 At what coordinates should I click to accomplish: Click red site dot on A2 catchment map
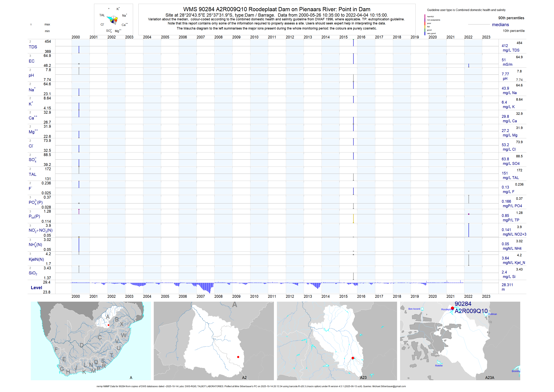(x=238, y=357)
